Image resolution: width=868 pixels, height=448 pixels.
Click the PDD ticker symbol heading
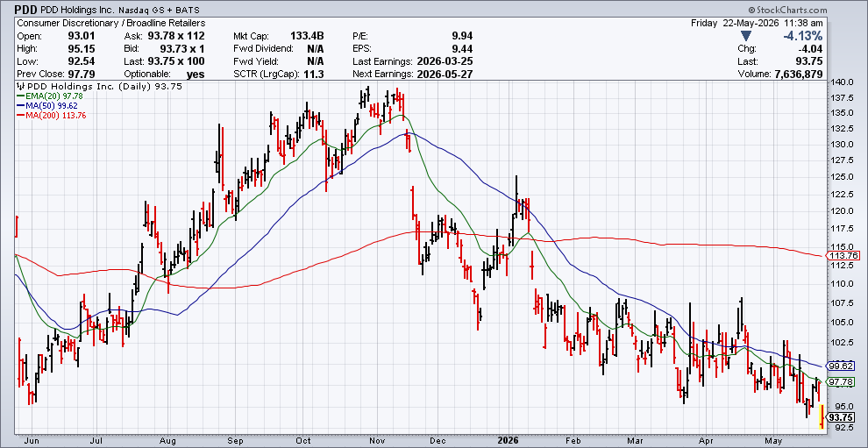(25, 10)
